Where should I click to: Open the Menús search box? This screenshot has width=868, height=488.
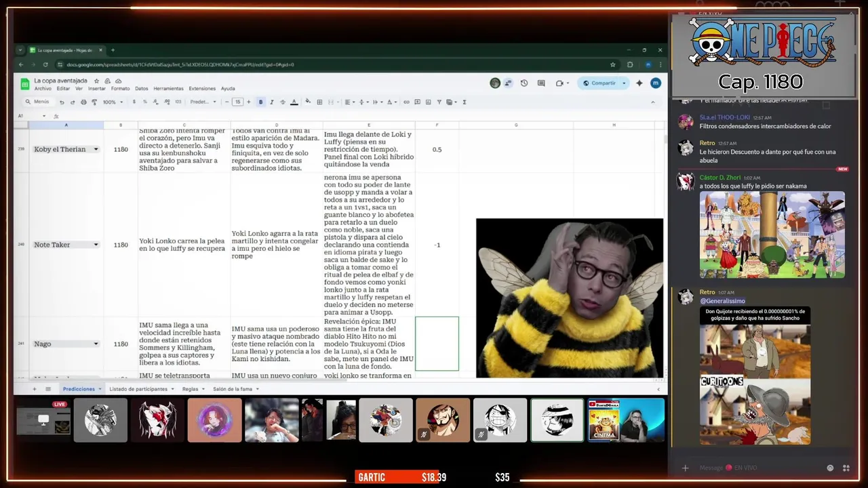[x=37, y=102]
